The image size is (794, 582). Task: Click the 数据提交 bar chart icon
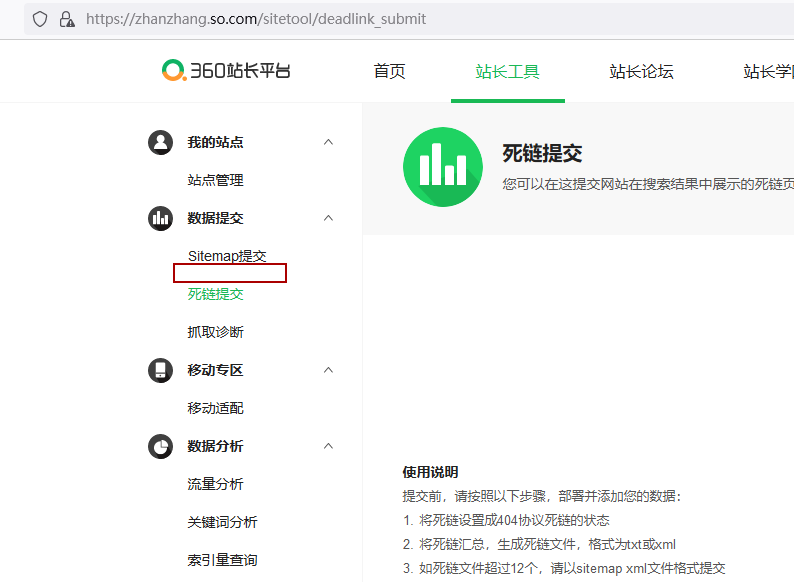pyautogui.click(x=160, y=218)
